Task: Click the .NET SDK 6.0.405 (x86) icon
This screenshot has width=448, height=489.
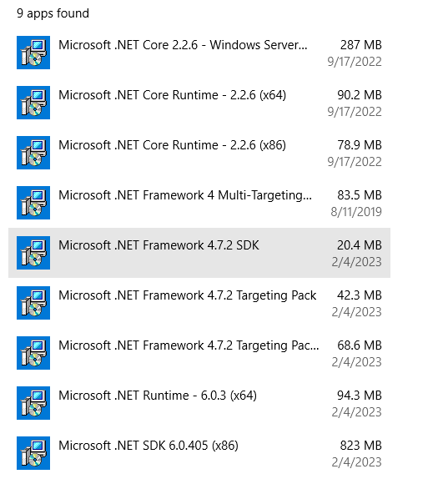Action: [33, 453]
